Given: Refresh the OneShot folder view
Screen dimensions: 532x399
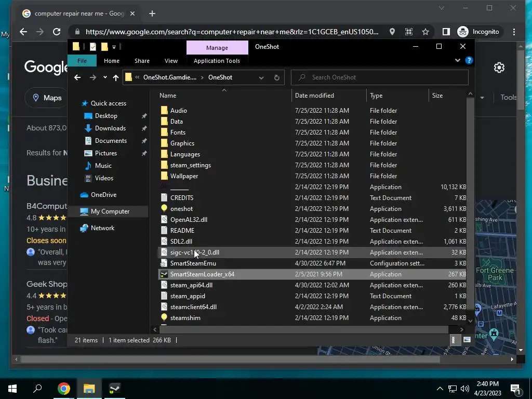Looking at the screenshot, I should point(277,78).
